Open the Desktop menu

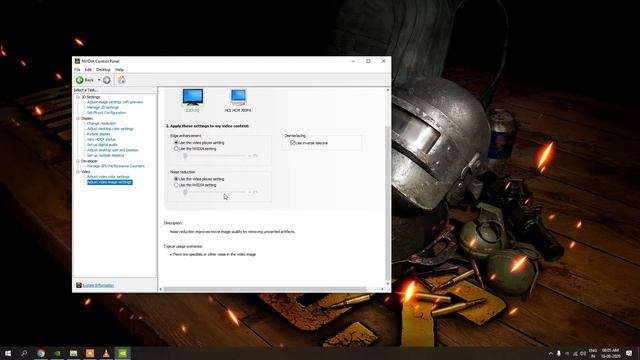click(103, 70)
